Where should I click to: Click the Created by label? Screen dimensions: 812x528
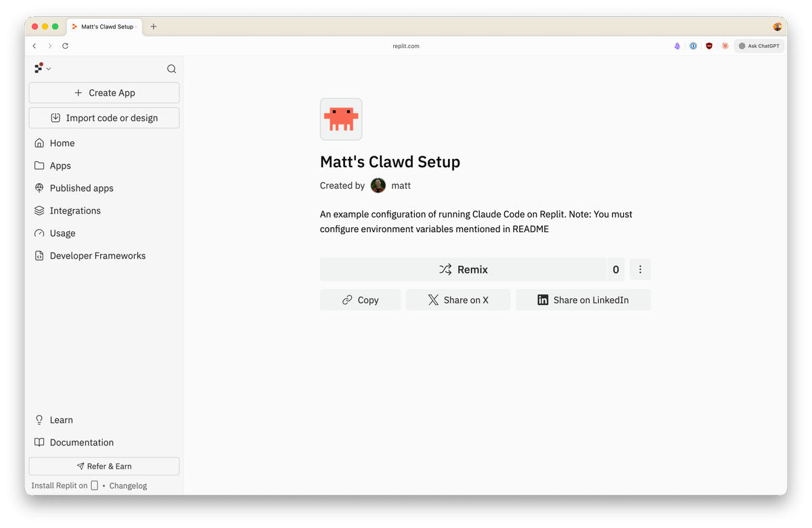coord(342,185)
